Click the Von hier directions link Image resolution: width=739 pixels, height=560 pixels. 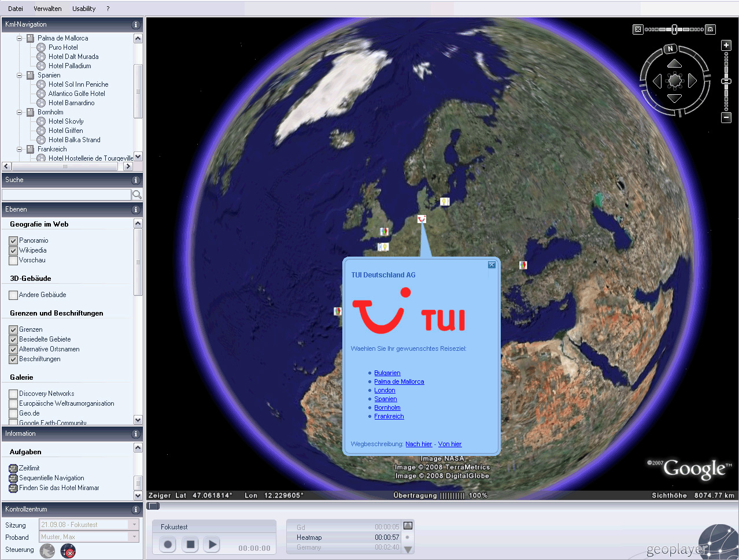pos(450,444)
